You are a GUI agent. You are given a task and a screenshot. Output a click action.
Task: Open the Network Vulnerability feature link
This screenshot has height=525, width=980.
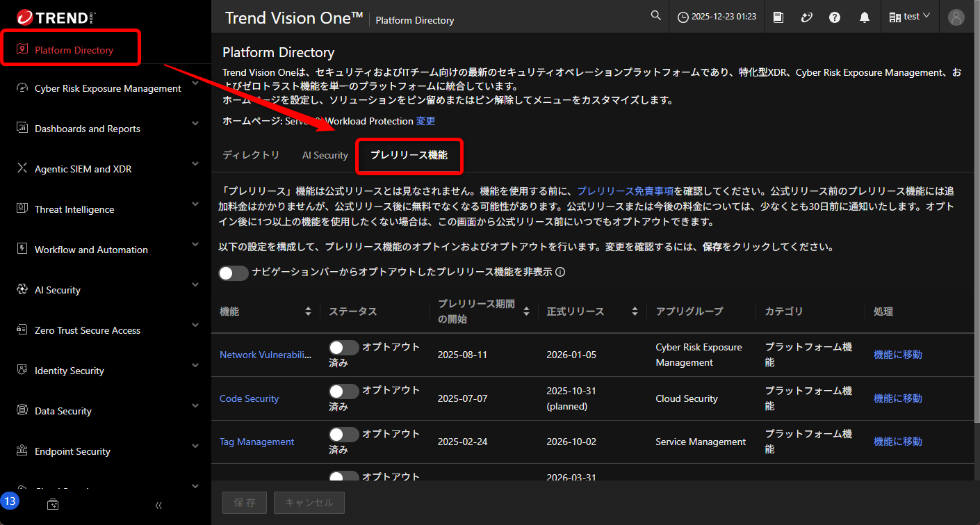tap(265, 355)
